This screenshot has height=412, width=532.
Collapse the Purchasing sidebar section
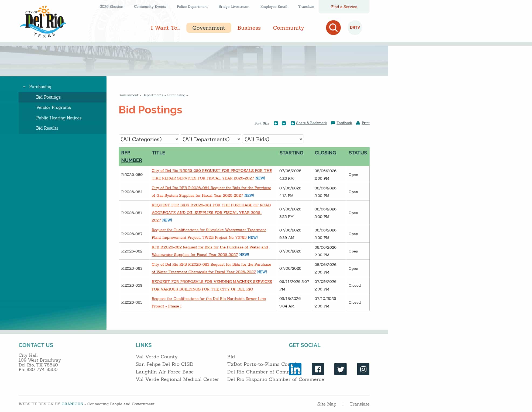24,87
